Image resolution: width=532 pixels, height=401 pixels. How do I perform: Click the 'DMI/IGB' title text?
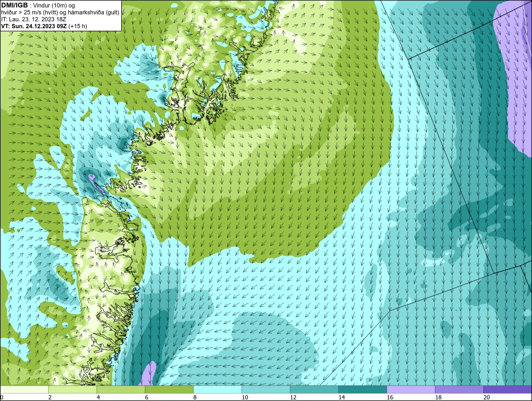[x=14, y=5]
